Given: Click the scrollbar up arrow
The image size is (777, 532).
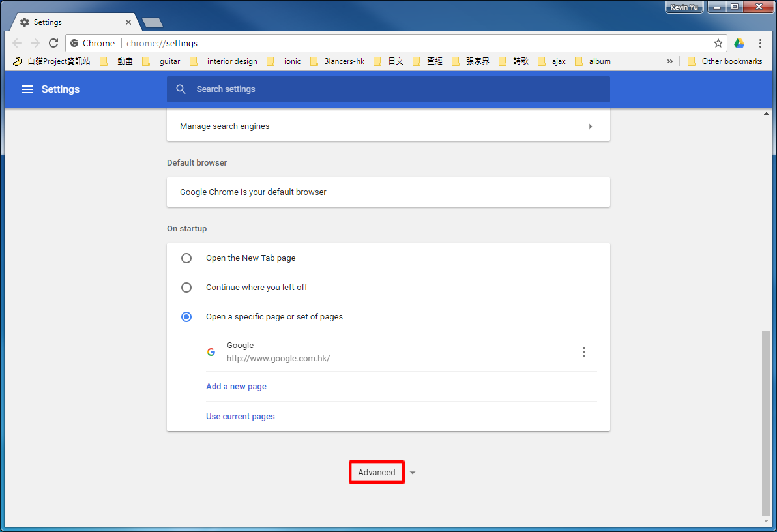Looking at the screenshot, I should [766, 113].
